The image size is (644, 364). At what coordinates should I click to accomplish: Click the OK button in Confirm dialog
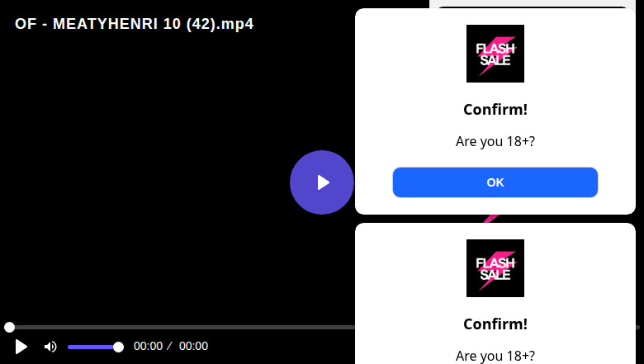[x=495, y=182]
